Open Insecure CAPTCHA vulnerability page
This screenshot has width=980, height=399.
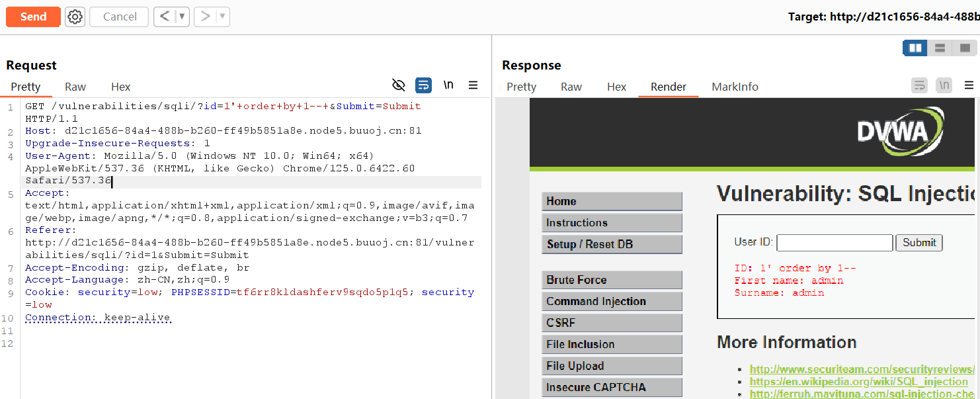coord(612,387)
